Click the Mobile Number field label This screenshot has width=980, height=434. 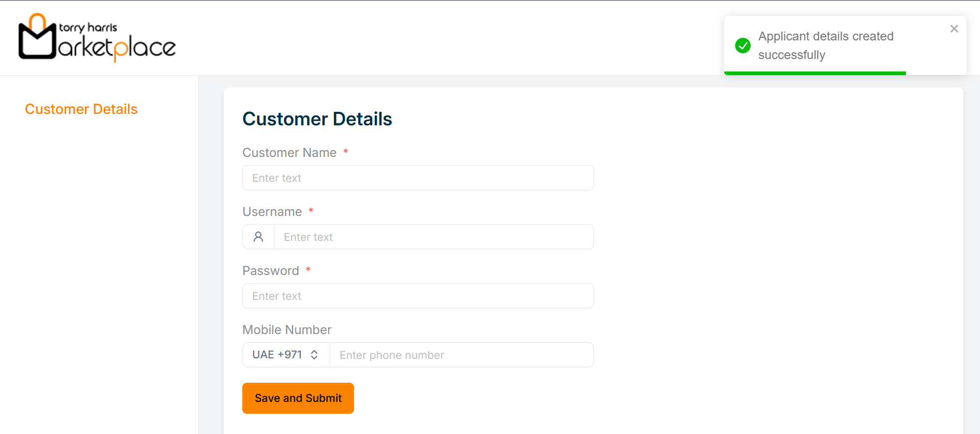pyautogui.click(x=287, y=330)
